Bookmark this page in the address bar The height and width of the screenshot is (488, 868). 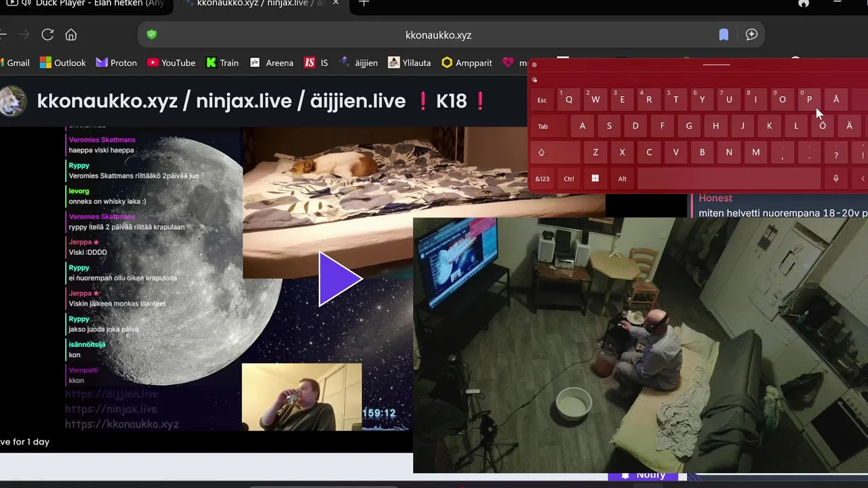(x=724, y=35)
